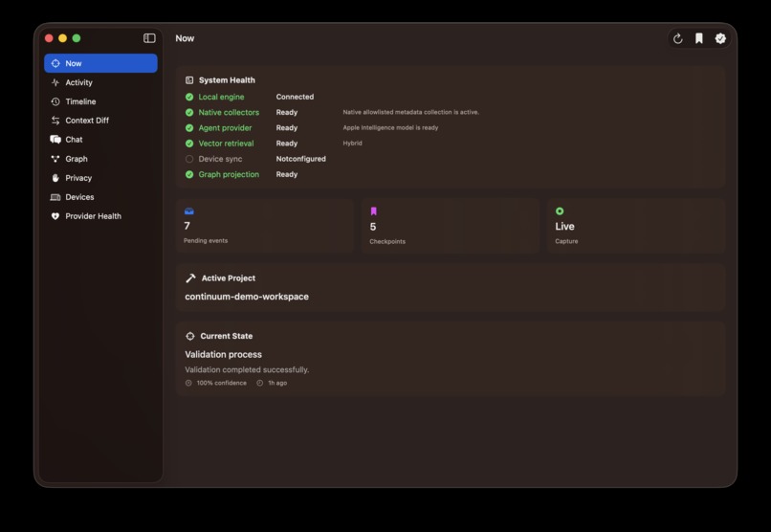Click the blue tray Pending events icon
The image size is (771, 532).
(x=189, y=211)
